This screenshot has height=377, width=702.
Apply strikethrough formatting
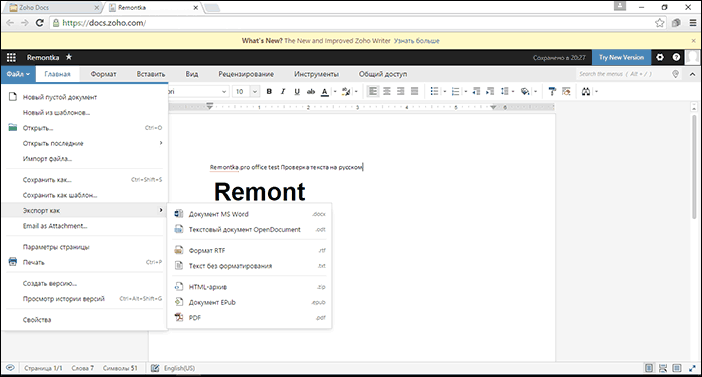pos(311,91)
